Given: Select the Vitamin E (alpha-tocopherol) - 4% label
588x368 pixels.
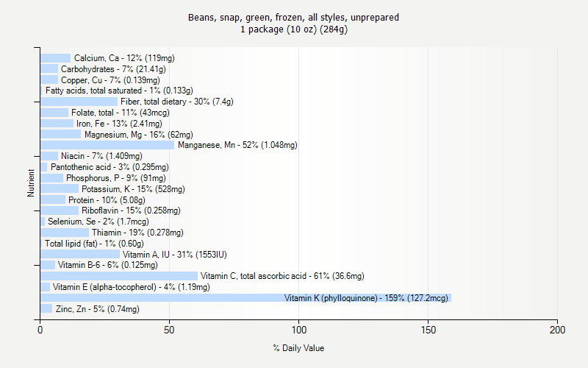Looking at the screenshot, I should pos(132,287).
